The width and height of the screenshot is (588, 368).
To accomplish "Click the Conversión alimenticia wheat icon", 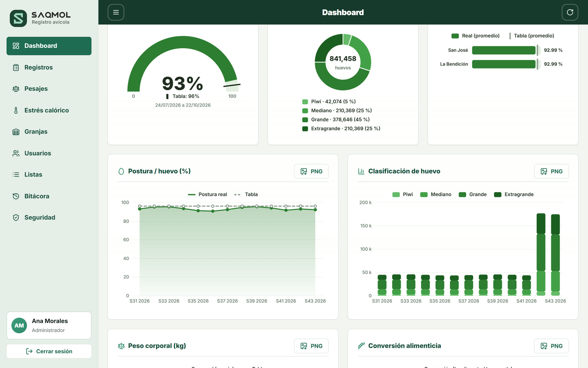I will click(x=361, y=346).
